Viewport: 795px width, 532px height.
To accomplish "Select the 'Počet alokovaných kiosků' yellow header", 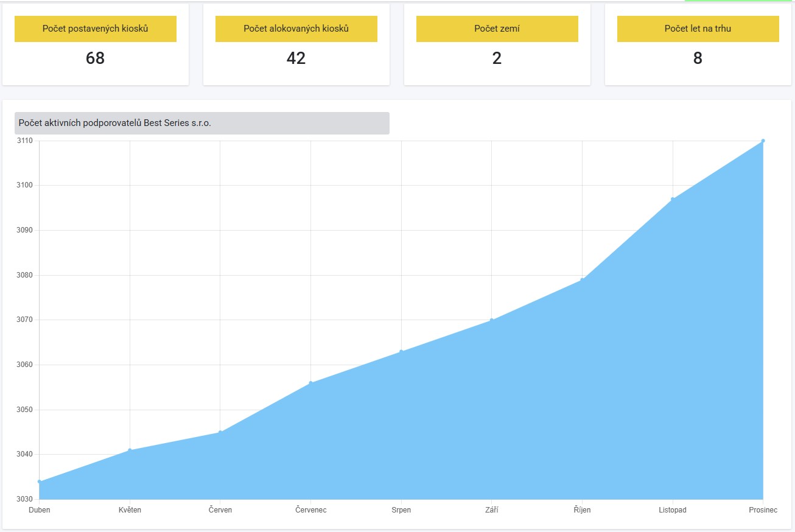I will 296,29.
